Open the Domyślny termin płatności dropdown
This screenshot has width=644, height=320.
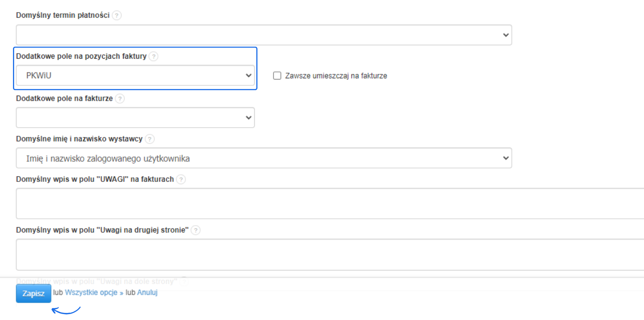264,35
